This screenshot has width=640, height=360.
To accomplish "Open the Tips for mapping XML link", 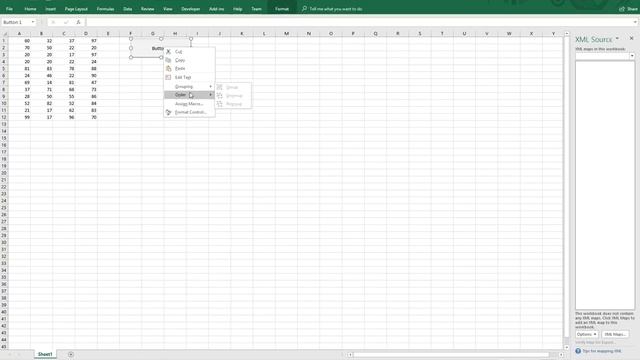I will (602, 351).
